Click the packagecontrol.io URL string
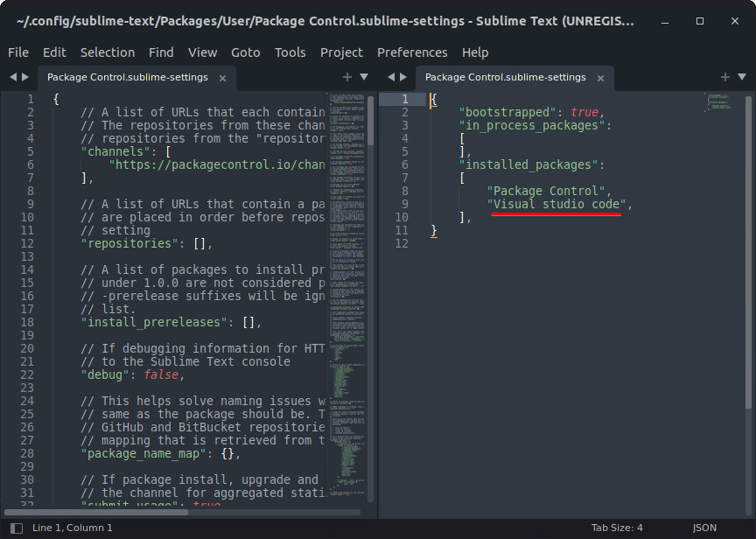The height and width of the screenshot is (539, 756). pos(218,164)
